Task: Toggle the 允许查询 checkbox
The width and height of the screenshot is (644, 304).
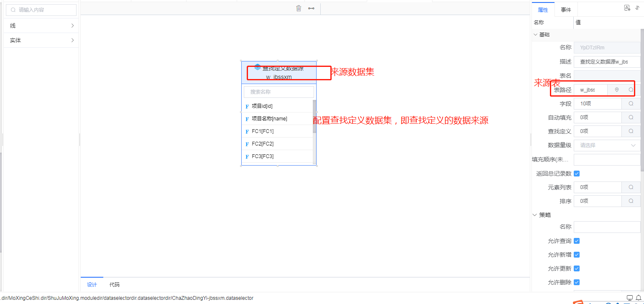Action: tap(577, 241)
